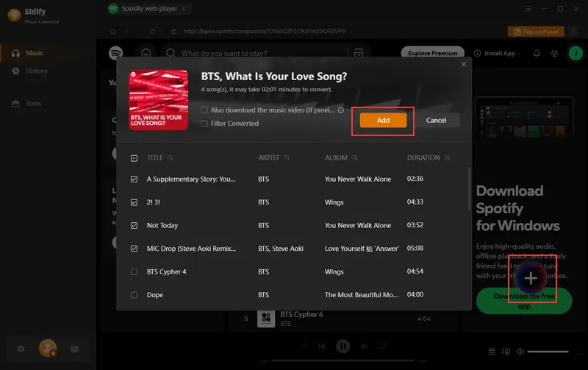Image resolution: width=588 pixels, height=370 pixels.
Task: Mute using the speaker icon
Action: click(x=520, y=352)
